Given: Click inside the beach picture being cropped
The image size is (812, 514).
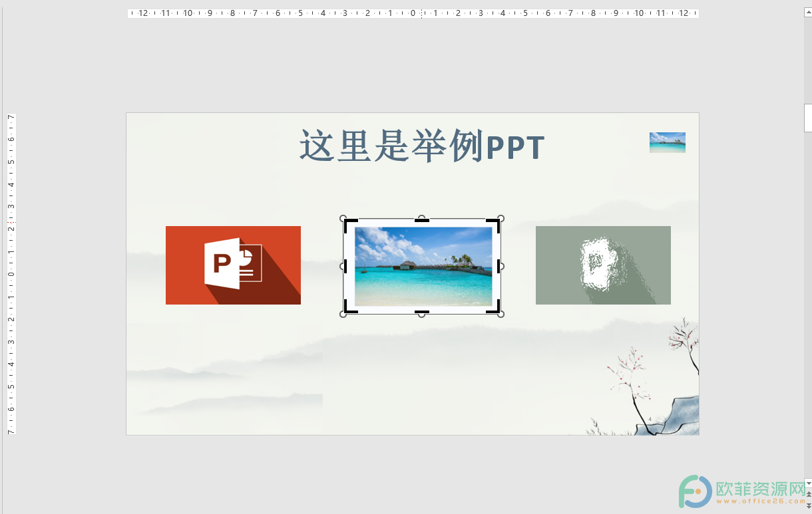Looking at the screenshot, I should (x=423, y=266).
